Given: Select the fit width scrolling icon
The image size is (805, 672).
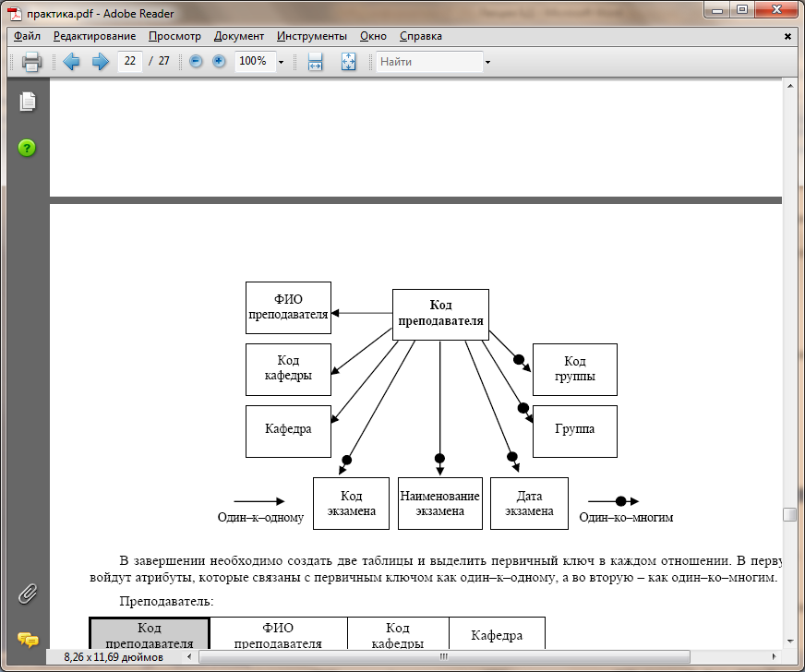Looking at the screenshot, I should (x=315, y=62).
